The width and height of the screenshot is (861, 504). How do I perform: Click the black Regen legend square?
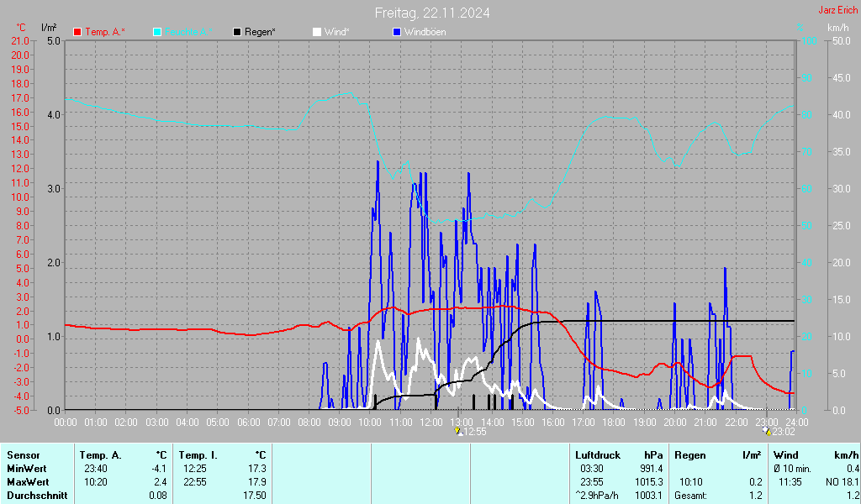[x=237, y=32]
